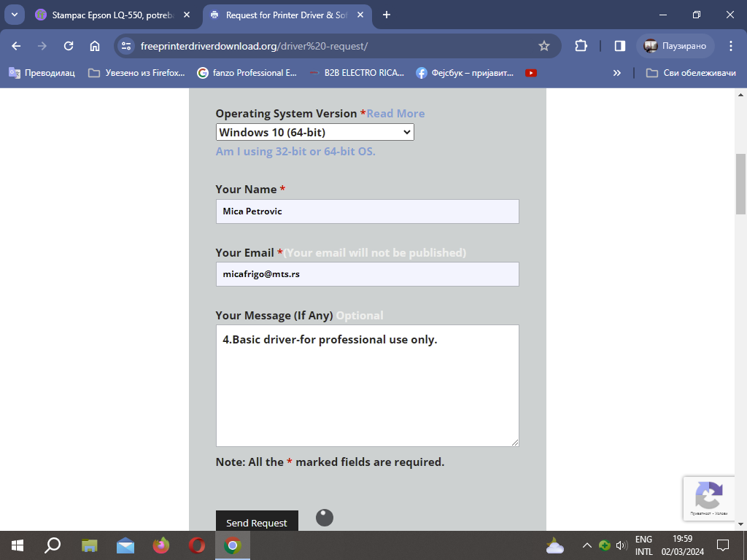Screen dimensions: 747x560
Task: Bookmark this page with the star icon
Action: click(x=543, y=46)
